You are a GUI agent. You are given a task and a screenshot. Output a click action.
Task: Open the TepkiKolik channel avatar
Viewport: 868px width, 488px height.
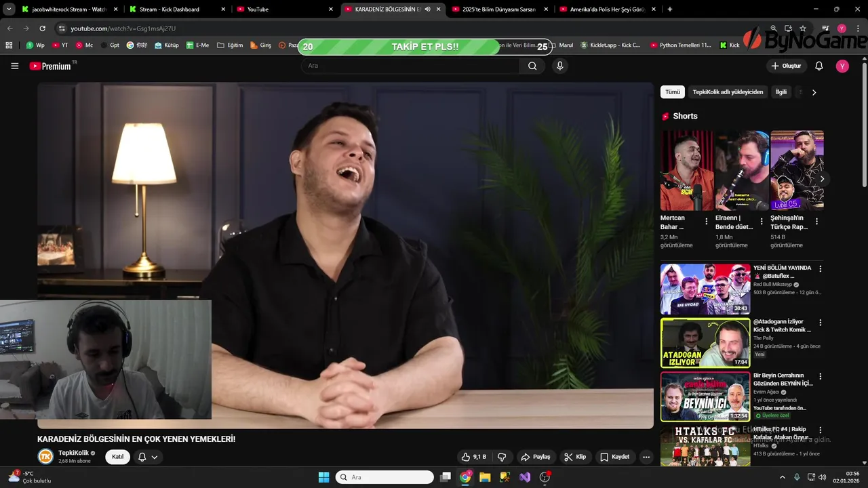45,456
